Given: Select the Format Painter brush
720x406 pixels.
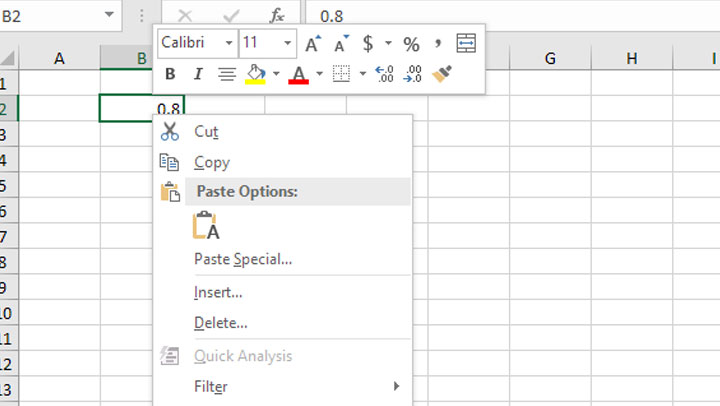Looking at the screenshot, I should tap(442, 74).
